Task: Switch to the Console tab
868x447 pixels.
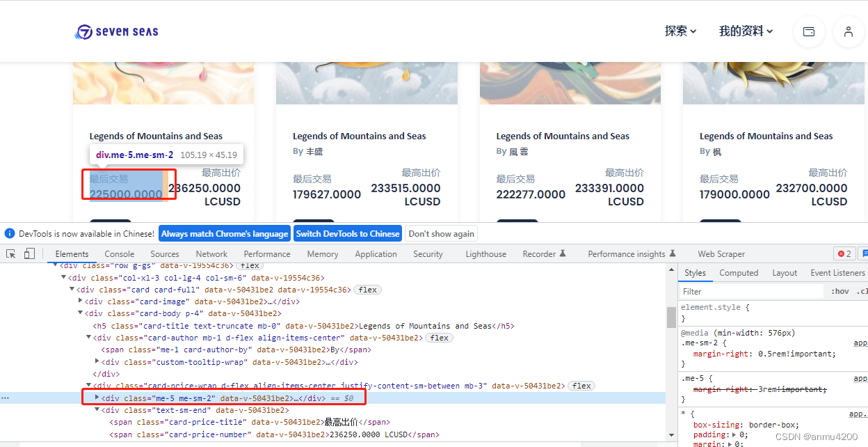Action: 120,254
